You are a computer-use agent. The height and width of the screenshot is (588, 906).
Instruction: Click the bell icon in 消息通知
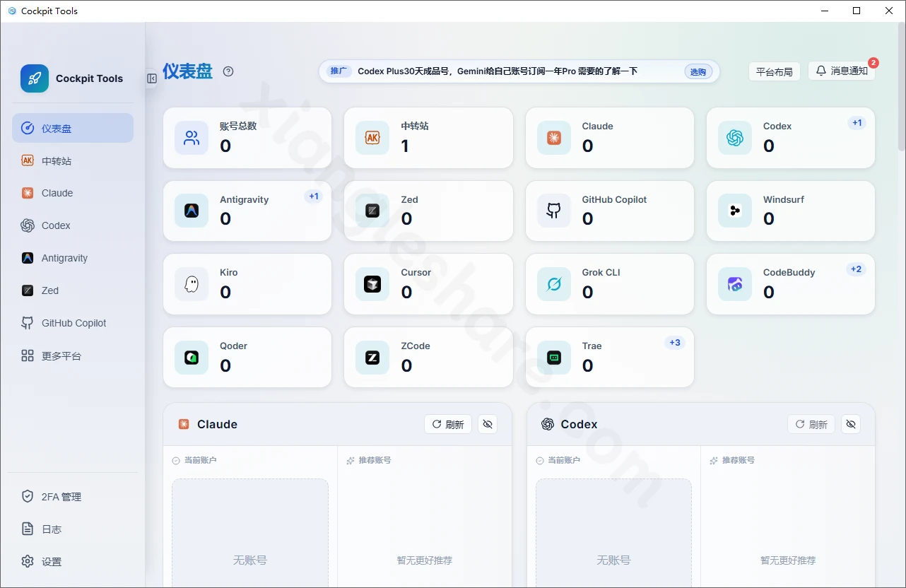820,71
